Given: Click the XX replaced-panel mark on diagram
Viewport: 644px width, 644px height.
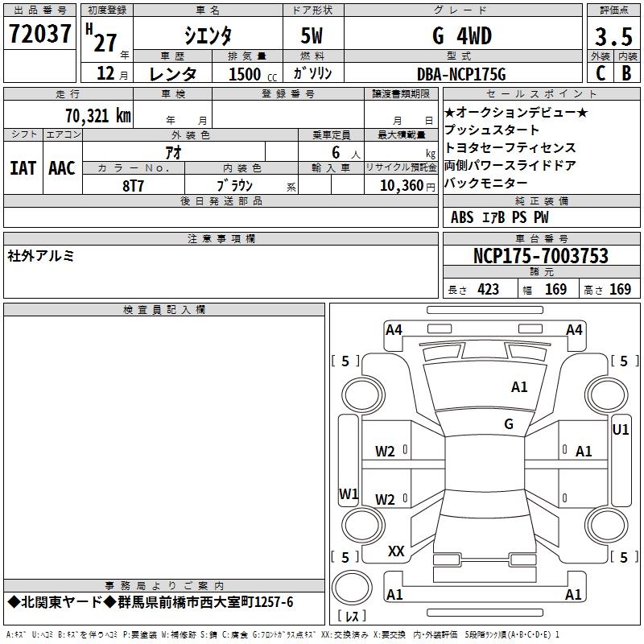Looking at the screenshot, I should point(396,551).
